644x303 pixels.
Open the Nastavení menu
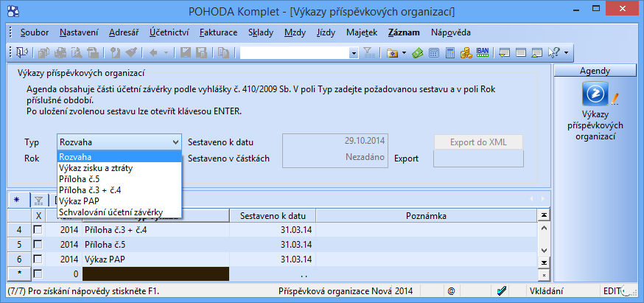pyautogui.click(x=79, y=32)
